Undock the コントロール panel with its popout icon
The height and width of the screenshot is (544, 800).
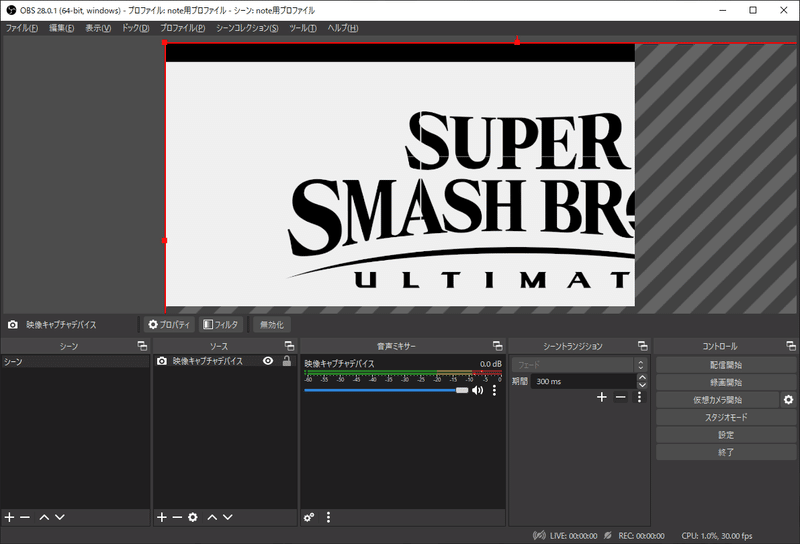tap(791, 346)
